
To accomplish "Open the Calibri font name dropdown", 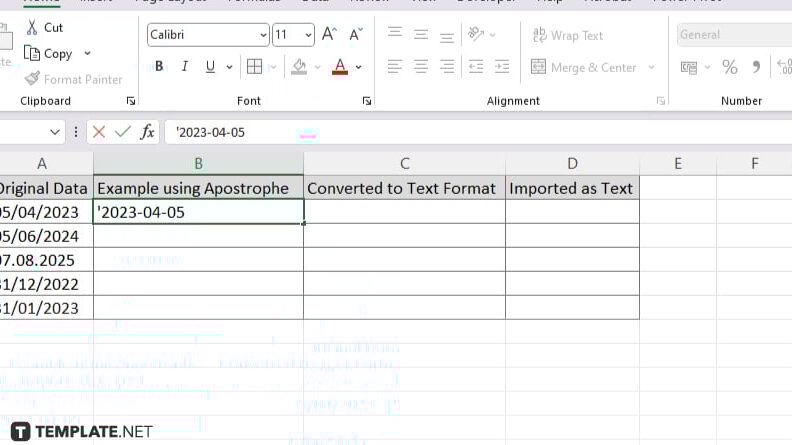I will click(x=263, y=35).
